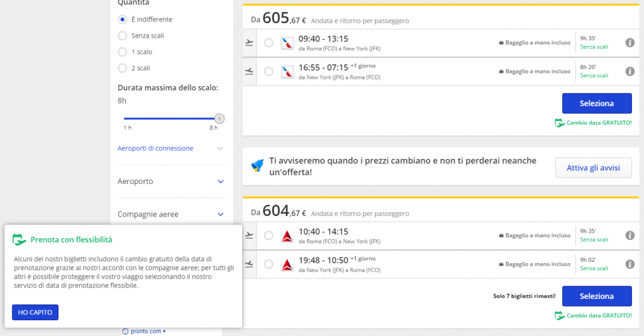Image resolution: width=644 pixels, height=336 pixels.
Task: Select the 09:40 - 13:15 outbound flight radio
Action: (269, 43)
